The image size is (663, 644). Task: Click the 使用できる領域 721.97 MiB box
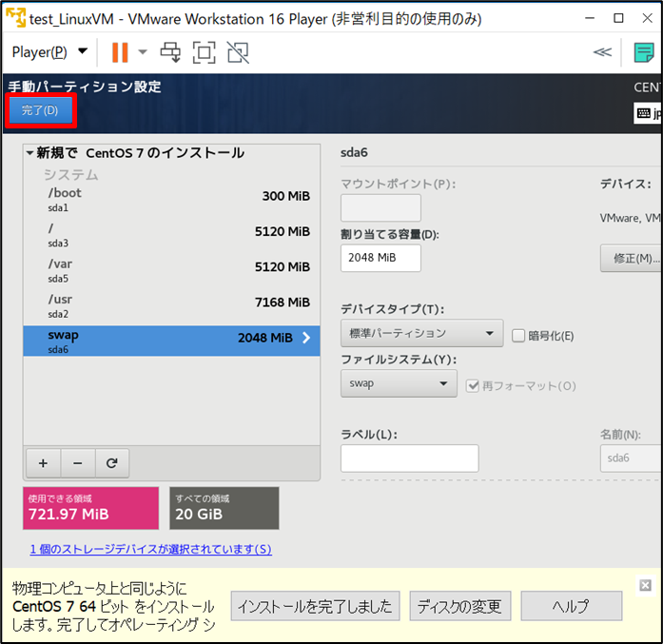click(91, 508)
